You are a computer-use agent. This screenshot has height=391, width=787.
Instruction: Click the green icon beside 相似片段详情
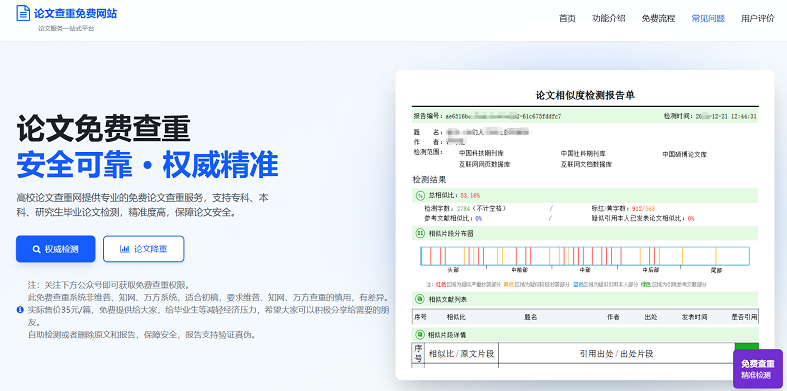(x=420, y=334)
